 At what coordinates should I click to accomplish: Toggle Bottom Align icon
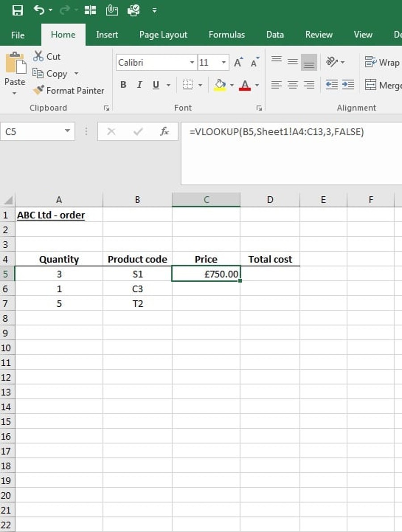(x=309, y=62)
